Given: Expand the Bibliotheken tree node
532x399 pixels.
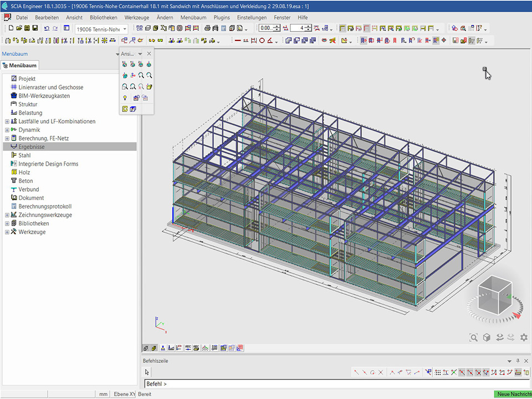Looking at the screenshot, I should [x=7, y=223].
